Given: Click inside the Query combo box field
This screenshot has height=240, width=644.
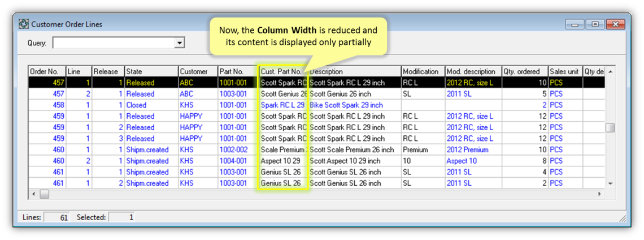Looking at the screenshot, I should click(x=114, y=43).
